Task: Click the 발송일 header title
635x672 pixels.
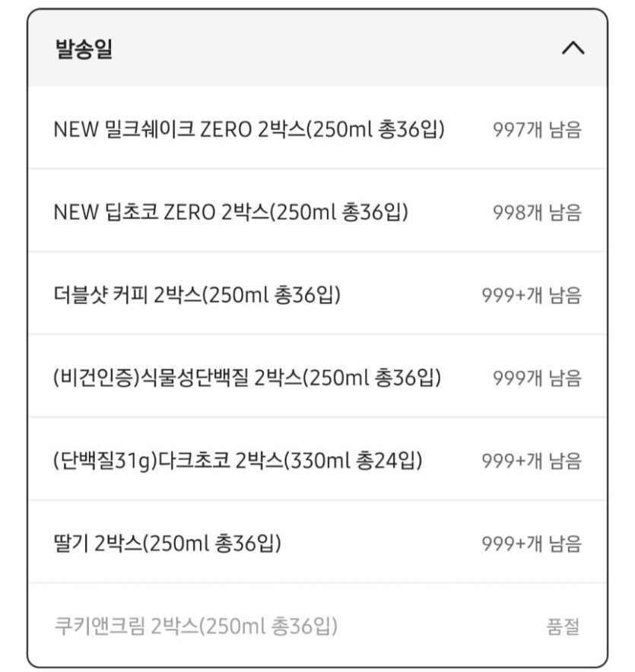Action: point(84,49)
